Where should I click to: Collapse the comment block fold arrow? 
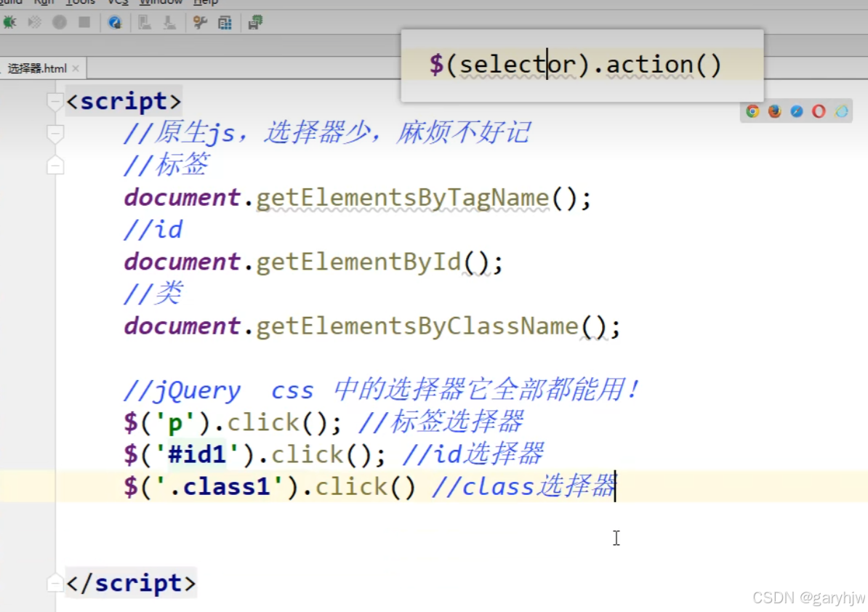click(55, 134)
